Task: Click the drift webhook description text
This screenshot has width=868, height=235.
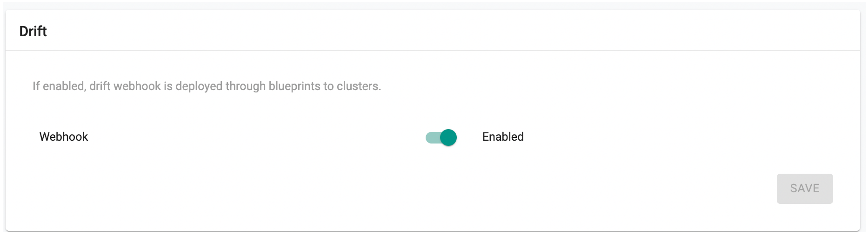Action: coord(207,86)
